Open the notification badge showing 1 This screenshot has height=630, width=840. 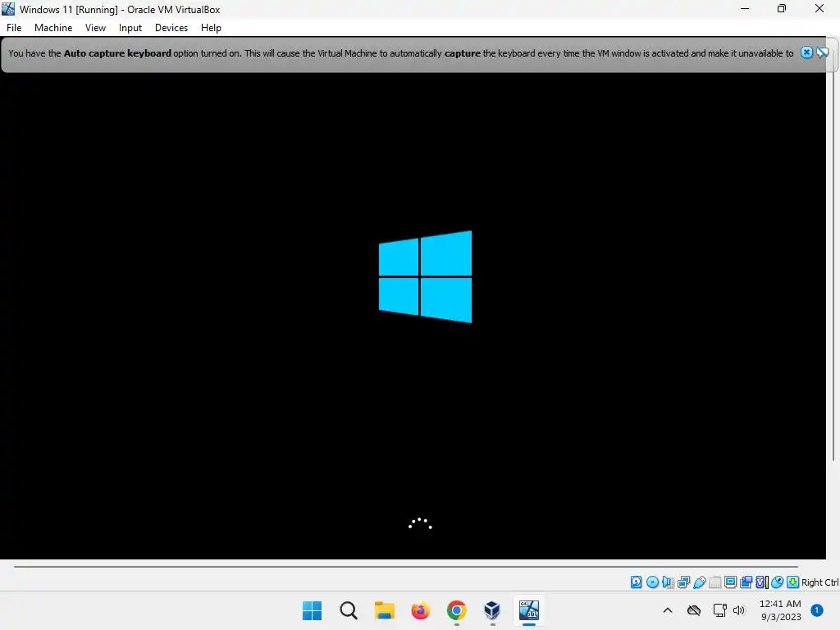click(817, 610)
